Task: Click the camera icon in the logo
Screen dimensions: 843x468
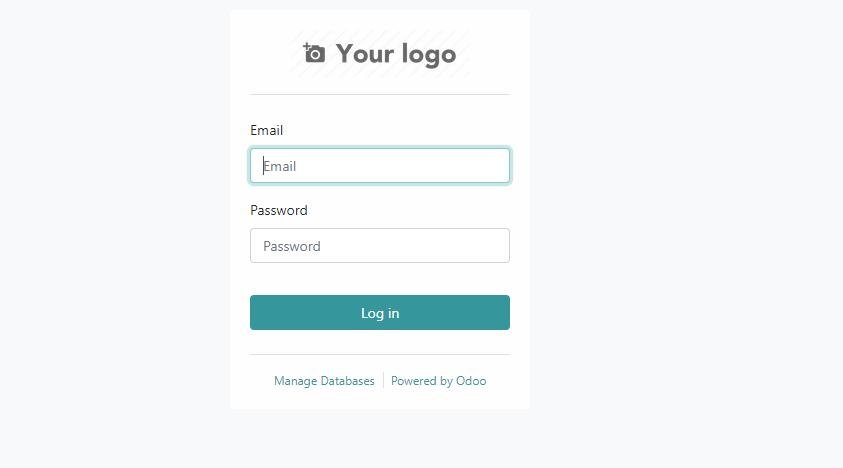Action: (316, 54)
